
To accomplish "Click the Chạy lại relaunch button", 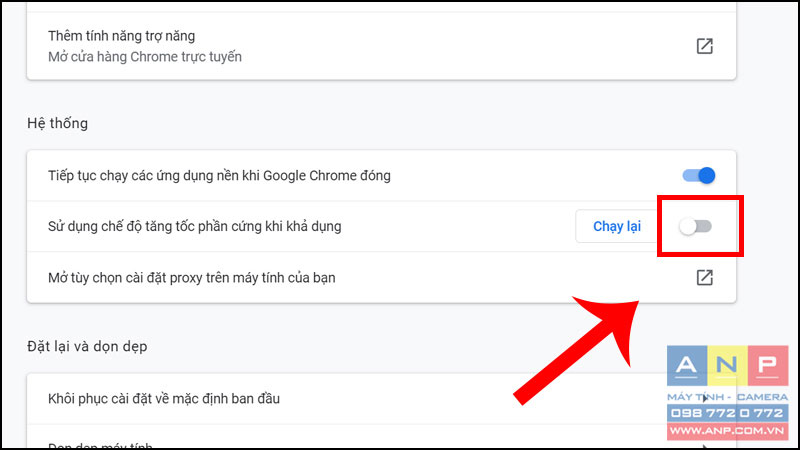I will (617, 227).
